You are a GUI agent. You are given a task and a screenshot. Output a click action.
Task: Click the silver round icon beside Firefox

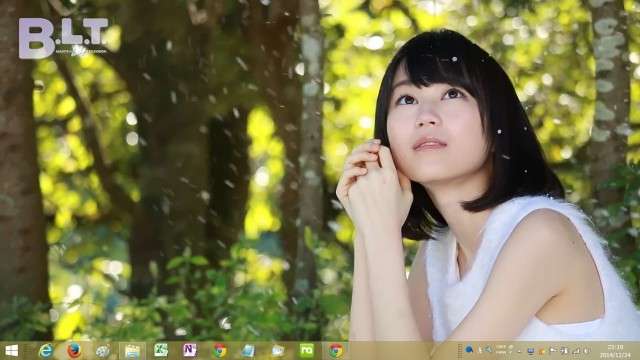102,351
